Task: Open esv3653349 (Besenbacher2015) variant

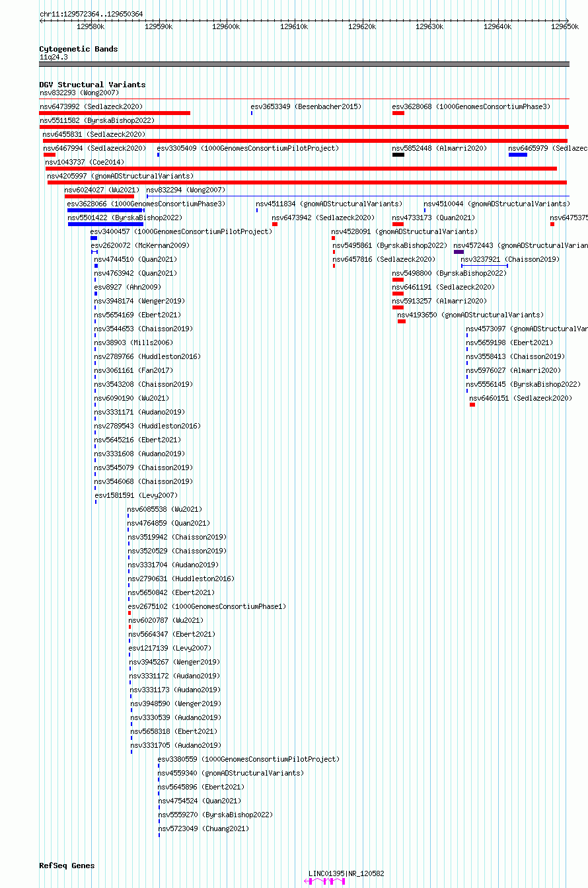Action: pos(306,106)
